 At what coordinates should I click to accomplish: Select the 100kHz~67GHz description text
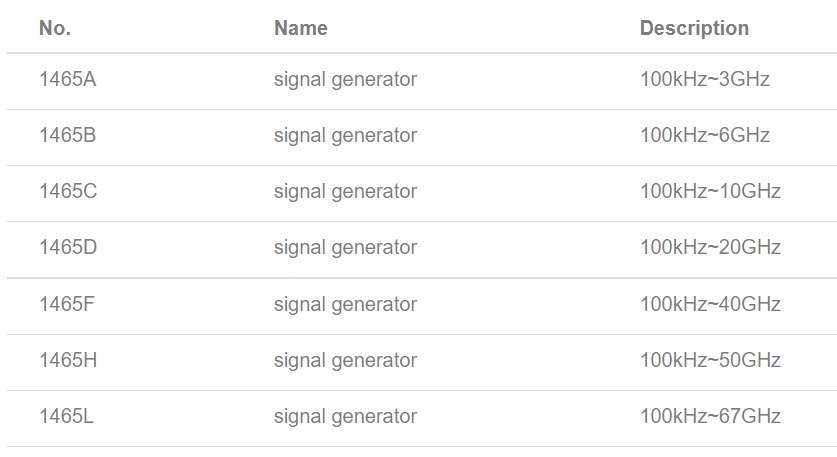tap(710, 416)
